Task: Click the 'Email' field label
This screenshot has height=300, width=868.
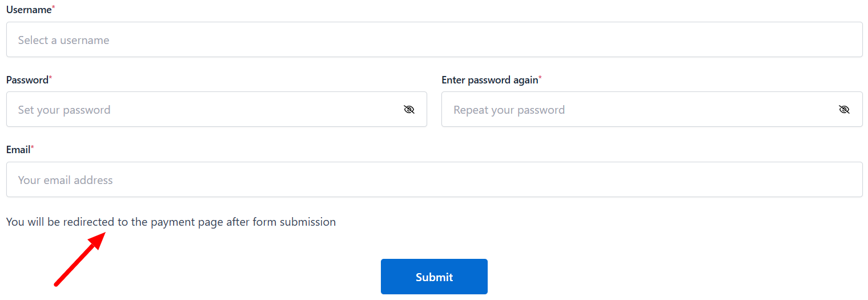Action: click(18, 150)
